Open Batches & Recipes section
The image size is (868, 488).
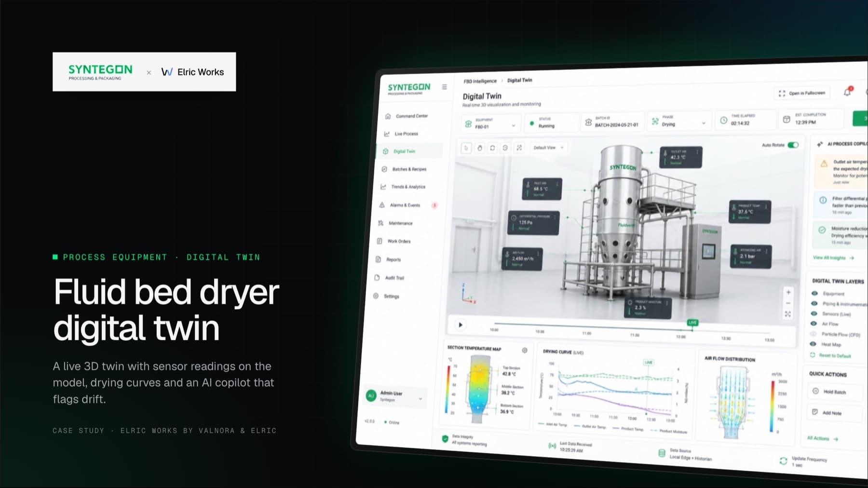click(x=404, y=169)
